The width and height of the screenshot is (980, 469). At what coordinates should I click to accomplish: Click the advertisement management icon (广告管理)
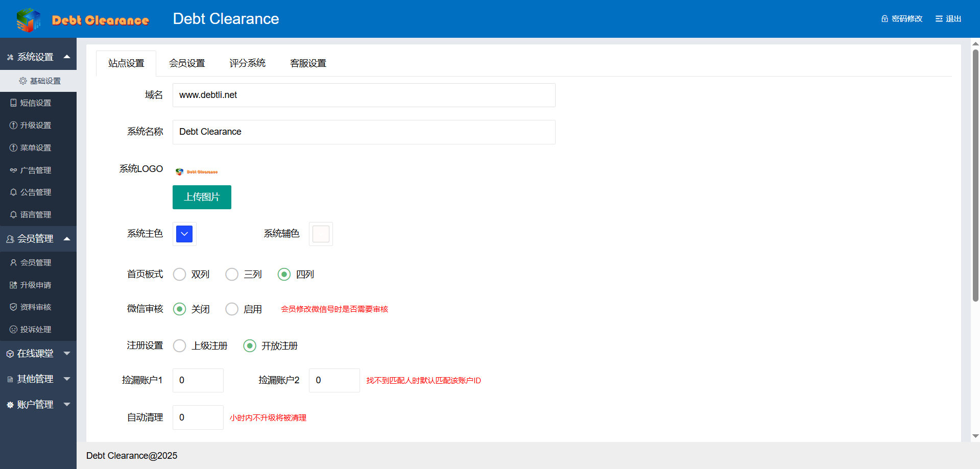[x=13, y=170]
